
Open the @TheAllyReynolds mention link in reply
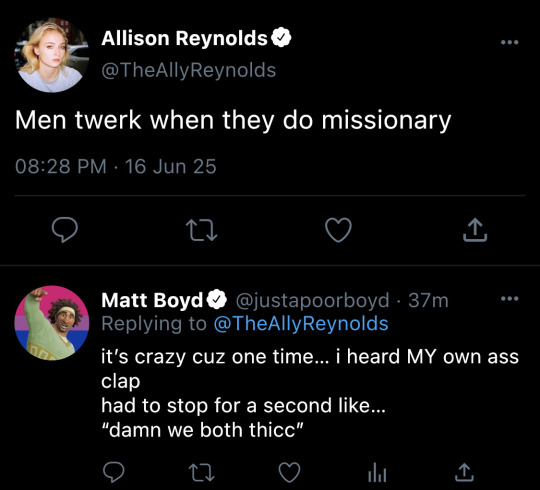301,324
